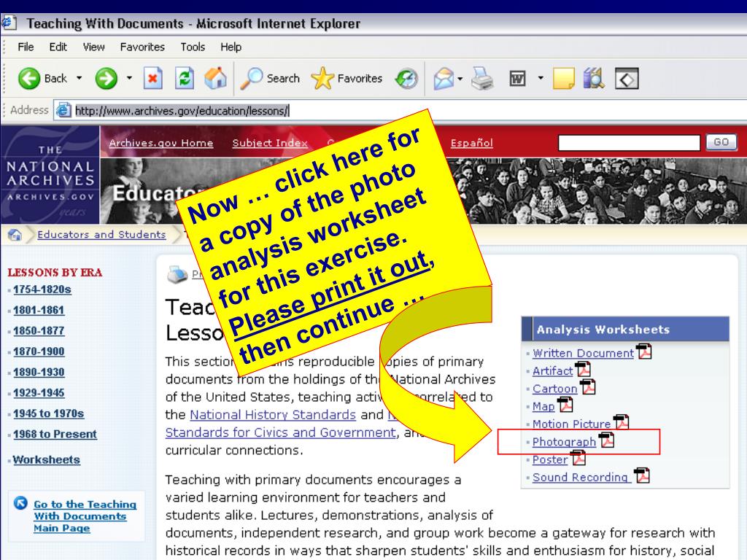This screenshot has width=747, height=560.
Task: Open the 1754-1820s lessons link
Action: point(42,289)
